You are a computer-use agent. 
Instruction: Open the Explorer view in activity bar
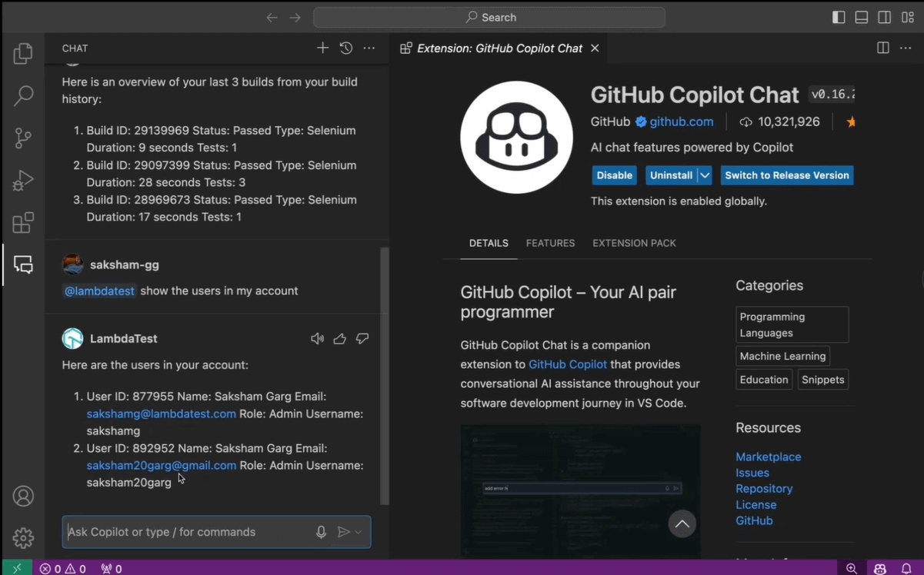pos(23,54)
